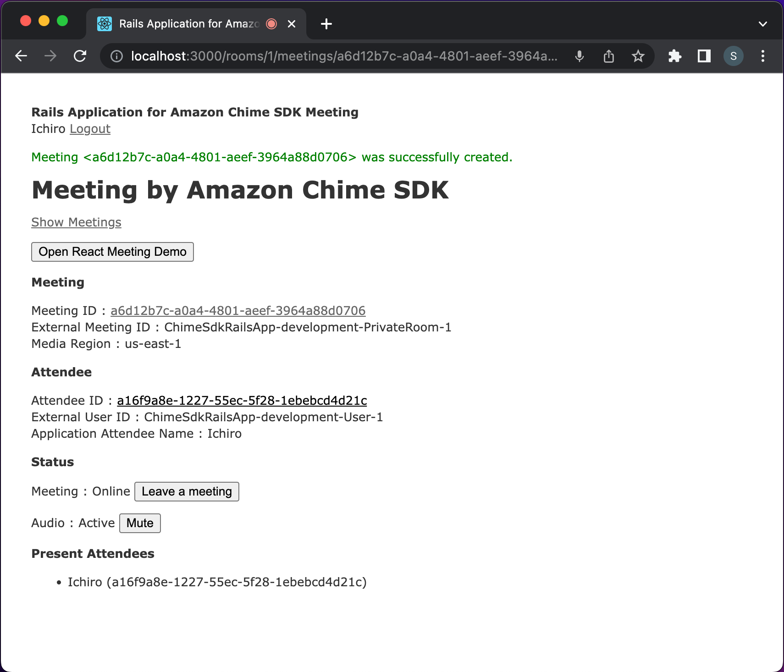Image resolution: width=784 pixels, height=672 pixels.
Task: Toggle the browser side panel icon
Action: tap(704, 56)
